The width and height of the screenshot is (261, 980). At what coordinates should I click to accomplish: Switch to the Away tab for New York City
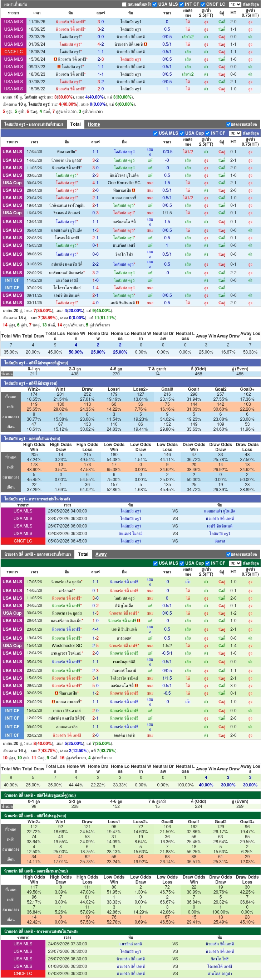100,555
